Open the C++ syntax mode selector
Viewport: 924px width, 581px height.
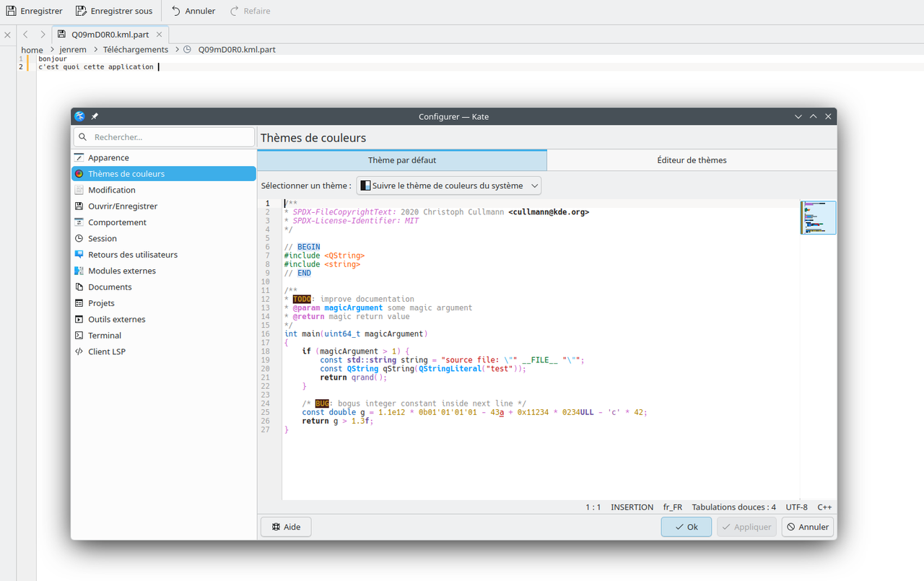(x=824, y=507)
